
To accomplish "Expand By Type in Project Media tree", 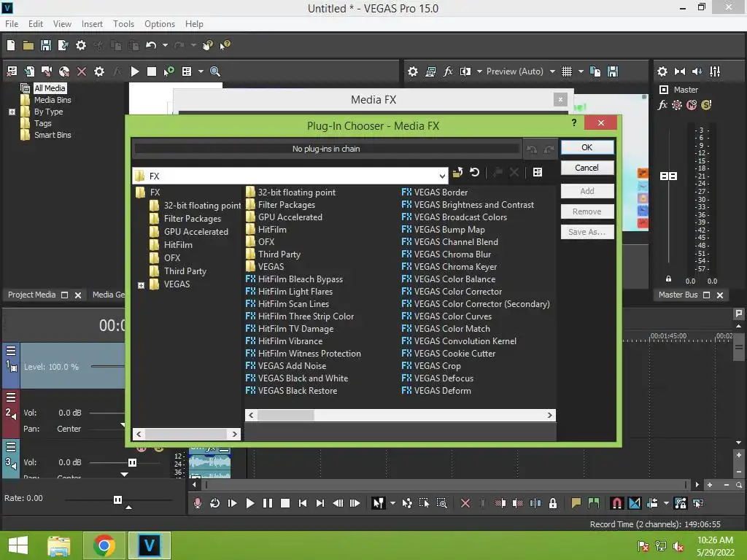I will 12,112.
